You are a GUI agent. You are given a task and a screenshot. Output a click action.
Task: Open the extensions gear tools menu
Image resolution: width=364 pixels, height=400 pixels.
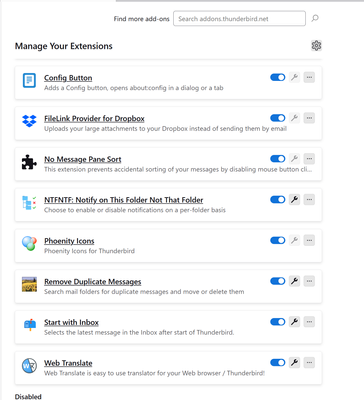coord(316,45)
